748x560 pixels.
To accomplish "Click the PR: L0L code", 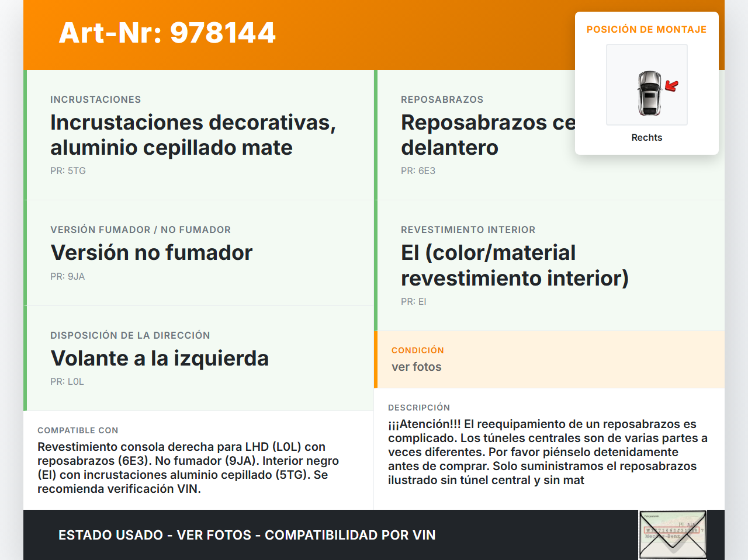I will 67,381.
